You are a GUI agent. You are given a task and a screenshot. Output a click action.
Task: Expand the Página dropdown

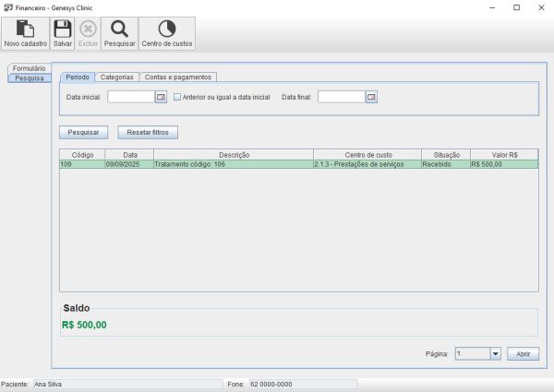495,353
